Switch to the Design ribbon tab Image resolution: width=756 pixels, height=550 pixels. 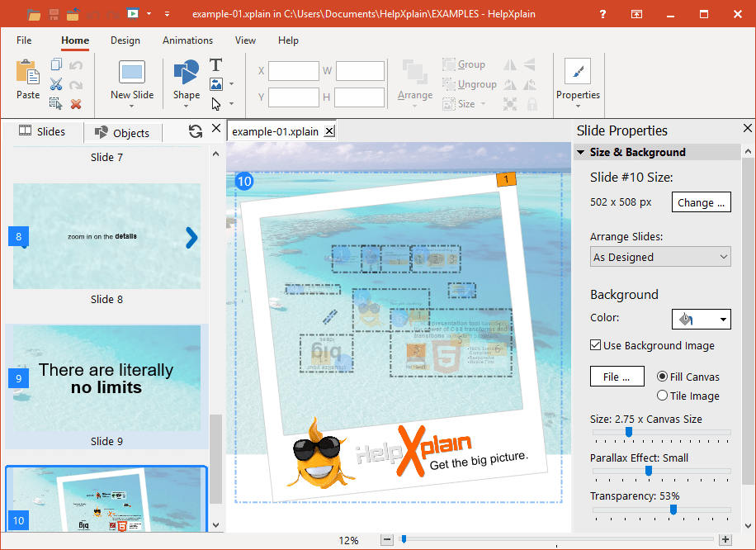pyautogui.click(x=125, y=40)
